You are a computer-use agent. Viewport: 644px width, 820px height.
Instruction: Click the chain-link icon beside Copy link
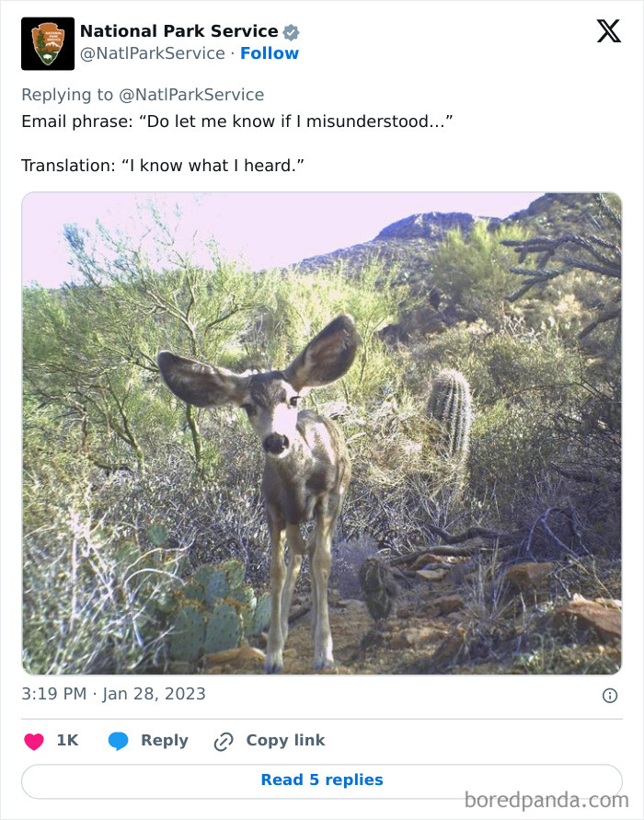[222, 740]
